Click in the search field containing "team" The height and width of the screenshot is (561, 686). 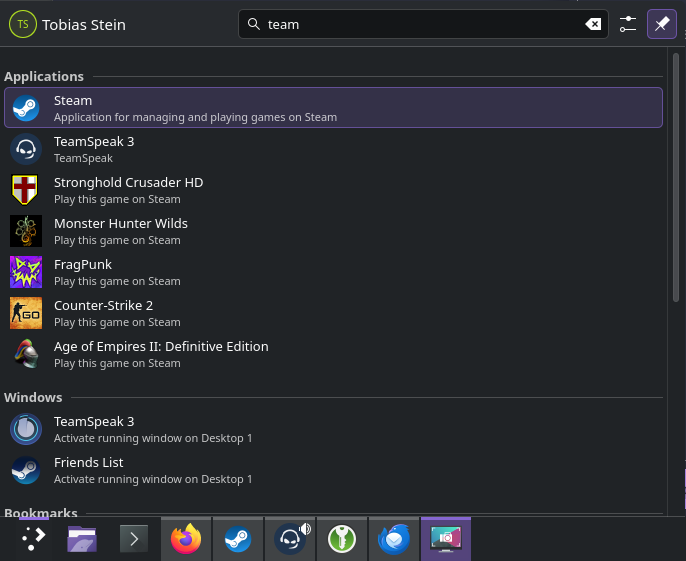[x=420, y=24]
